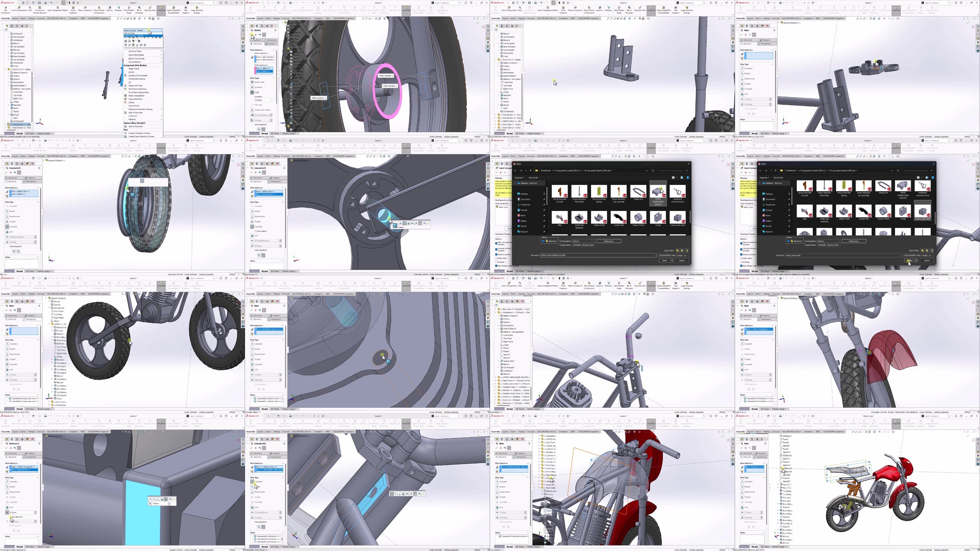Choose the Profile Center mate type icon
Screen dimensions: 980x551
coord(252,82)
